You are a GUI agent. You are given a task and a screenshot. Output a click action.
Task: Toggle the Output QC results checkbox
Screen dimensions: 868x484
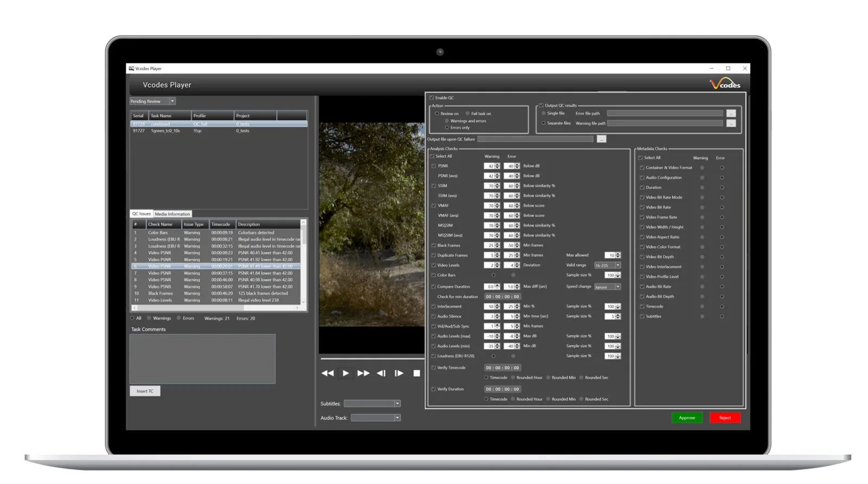point(541,105)
